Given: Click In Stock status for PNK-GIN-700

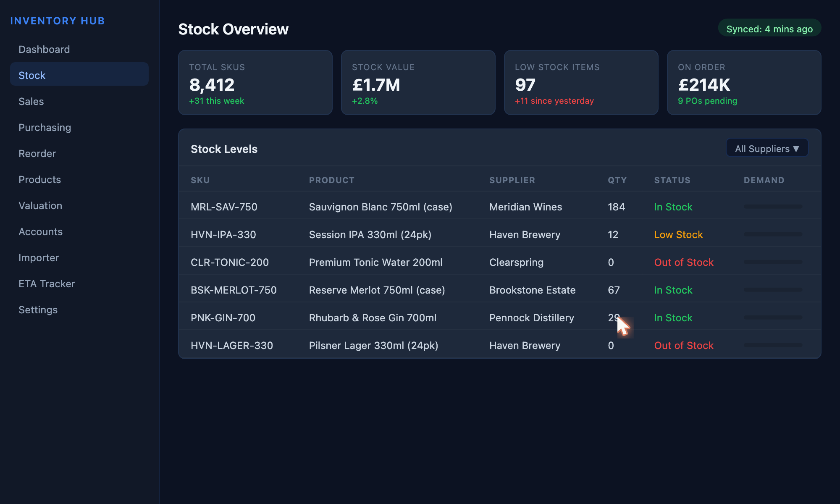Looking at the screenshot, I should [673, 318].
